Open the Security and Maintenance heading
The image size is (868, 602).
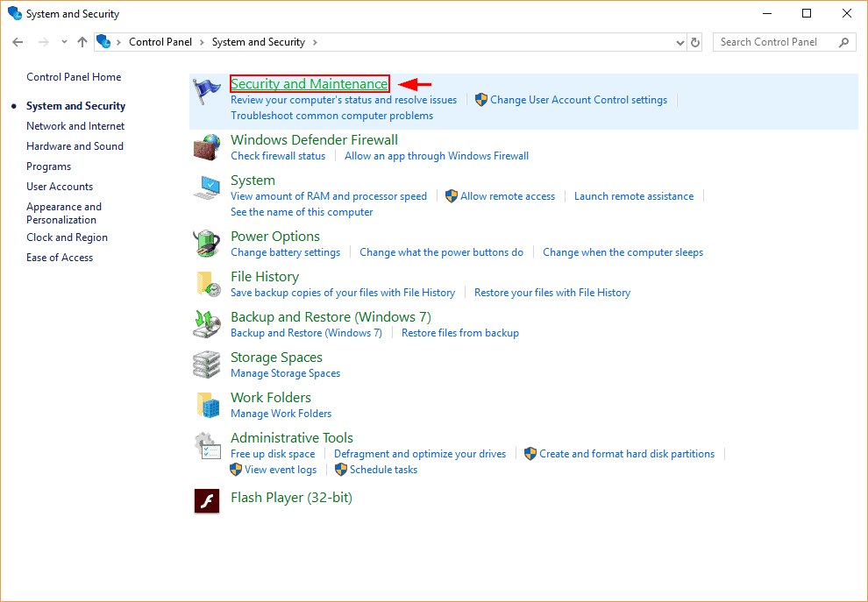309,83
